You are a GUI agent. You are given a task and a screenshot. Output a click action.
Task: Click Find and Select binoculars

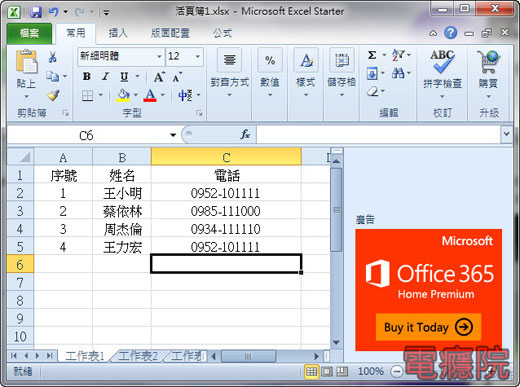pos(398,73)
